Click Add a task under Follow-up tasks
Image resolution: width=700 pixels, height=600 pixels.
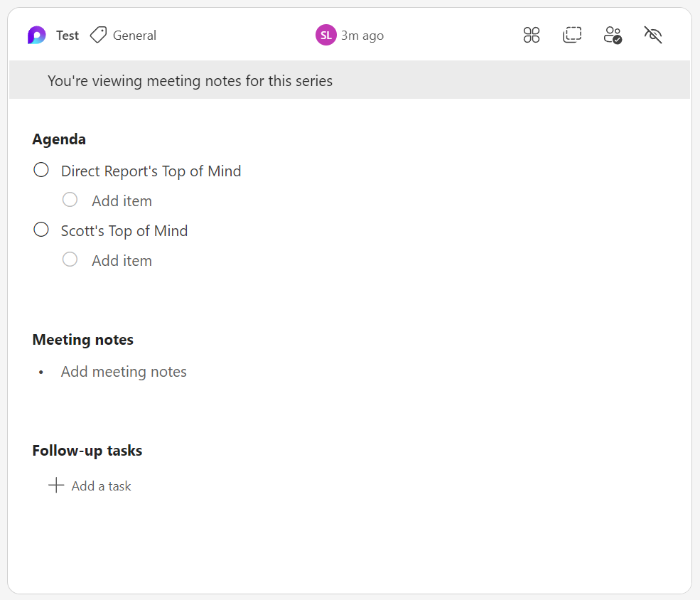point(100,486)
